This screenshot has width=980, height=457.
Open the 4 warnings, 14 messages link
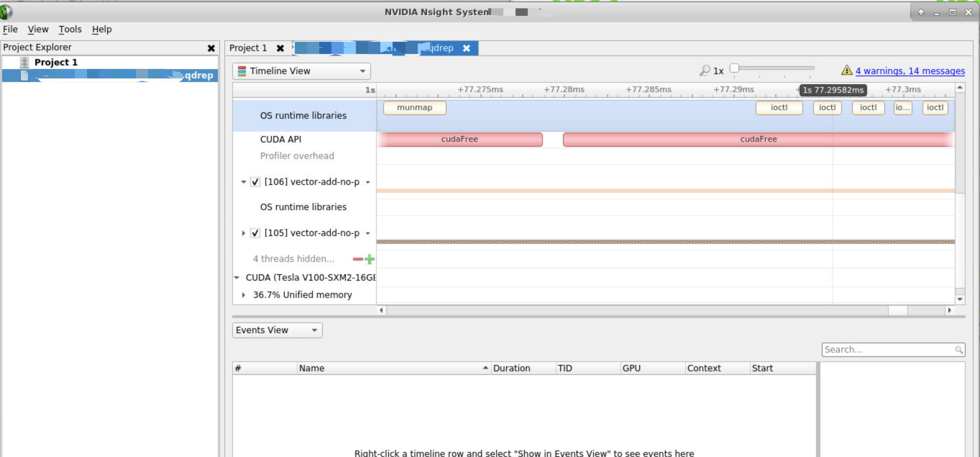pyautogui.click(x=910, y=71)
